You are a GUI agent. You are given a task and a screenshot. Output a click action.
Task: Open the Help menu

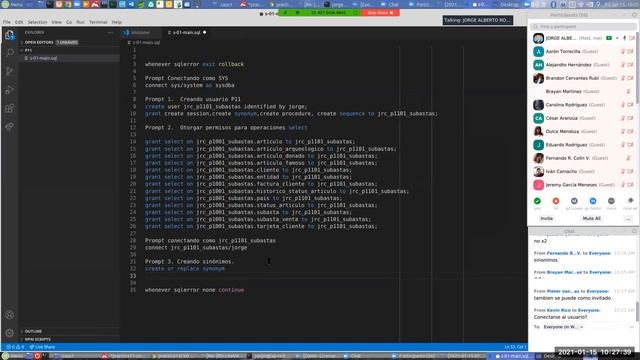(x=117, y=22)
